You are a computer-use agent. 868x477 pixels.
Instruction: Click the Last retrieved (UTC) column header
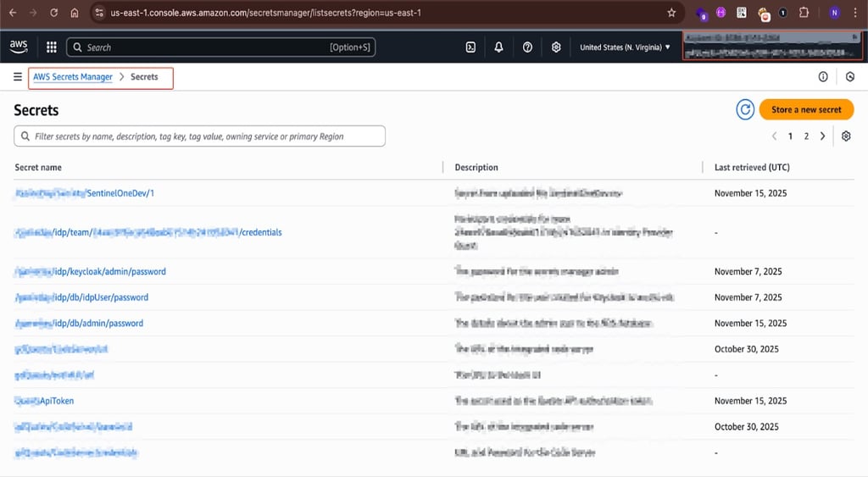[752, 167]
